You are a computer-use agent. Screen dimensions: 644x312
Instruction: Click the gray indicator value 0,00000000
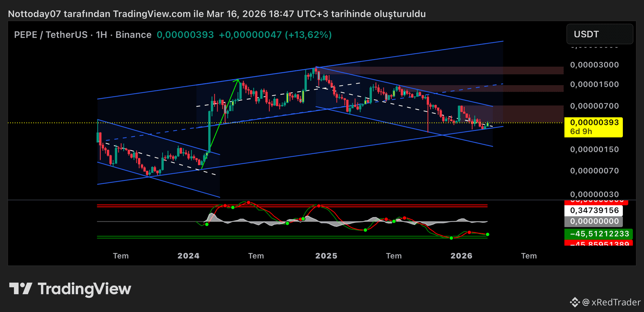click(594, 221)
